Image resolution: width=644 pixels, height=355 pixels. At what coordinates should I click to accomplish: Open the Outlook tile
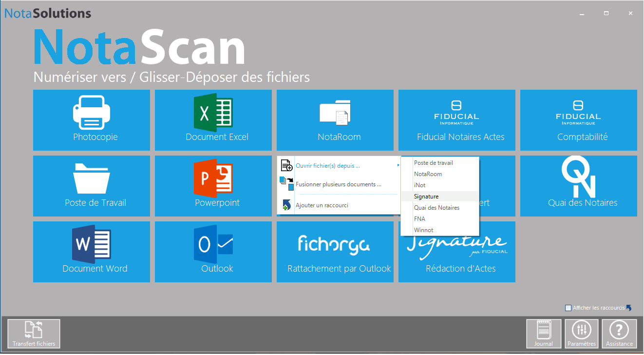213,252
